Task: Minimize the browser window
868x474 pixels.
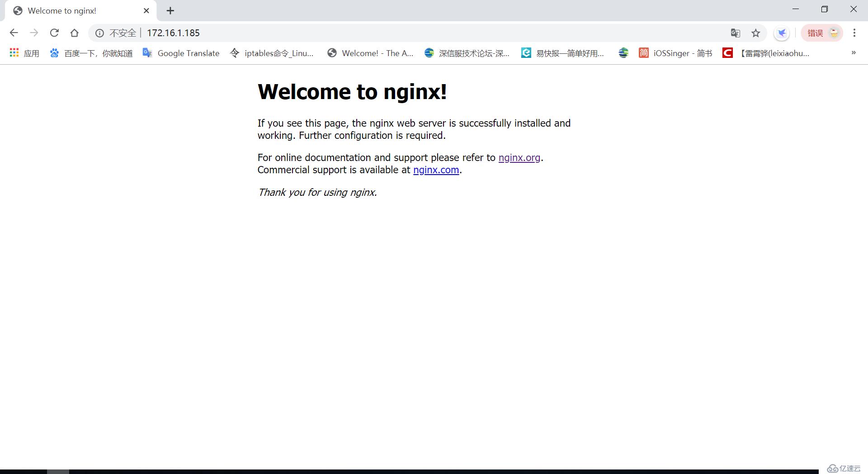Action: coord(796,9)
